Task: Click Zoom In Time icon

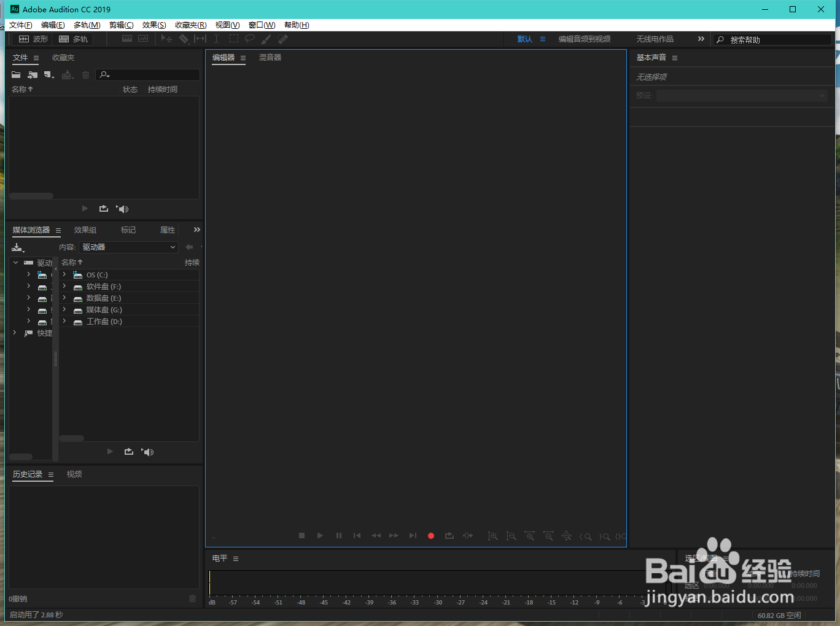Action: pyautogui.click(x=529, y=536)
